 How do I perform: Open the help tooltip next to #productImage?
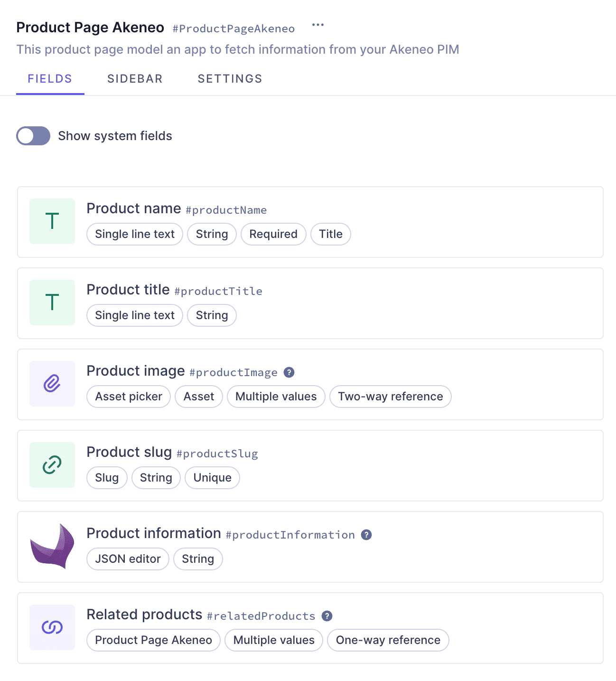289,372
